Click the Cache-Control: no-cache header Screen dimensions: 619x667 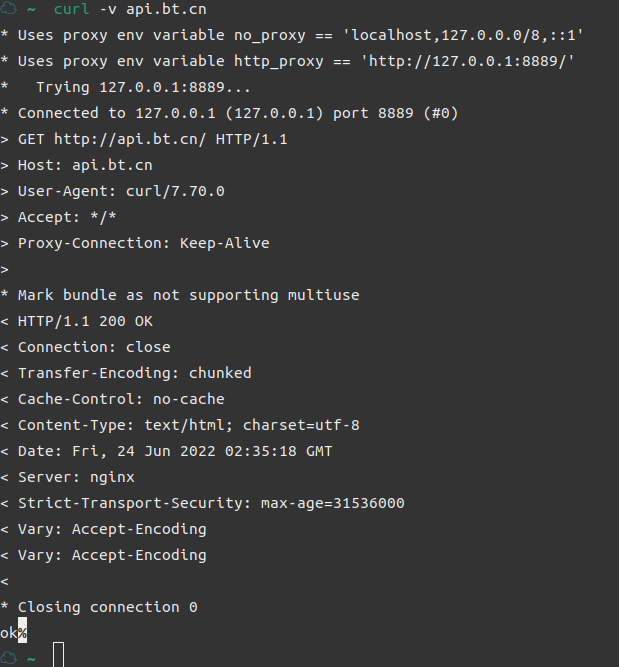(x=121, y=399)
